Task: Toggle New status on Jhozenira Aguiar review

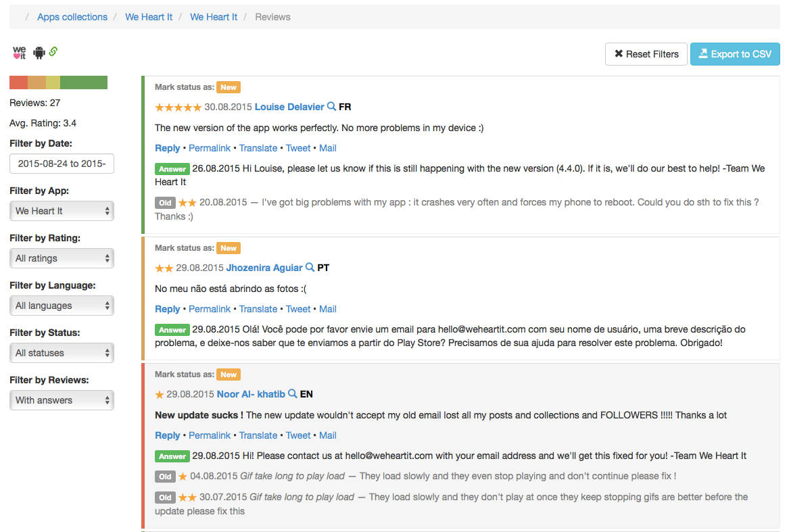Action: pos(229,248)
